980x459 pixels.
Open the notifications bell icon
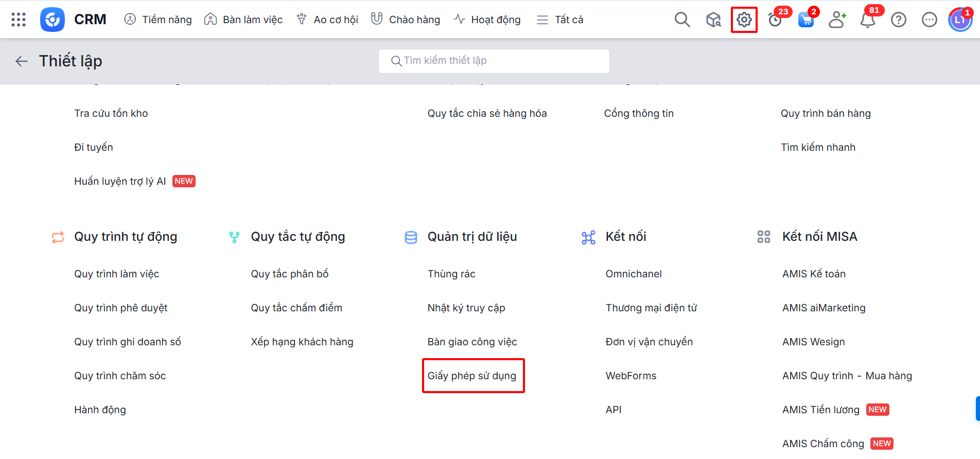pos(868,20)
